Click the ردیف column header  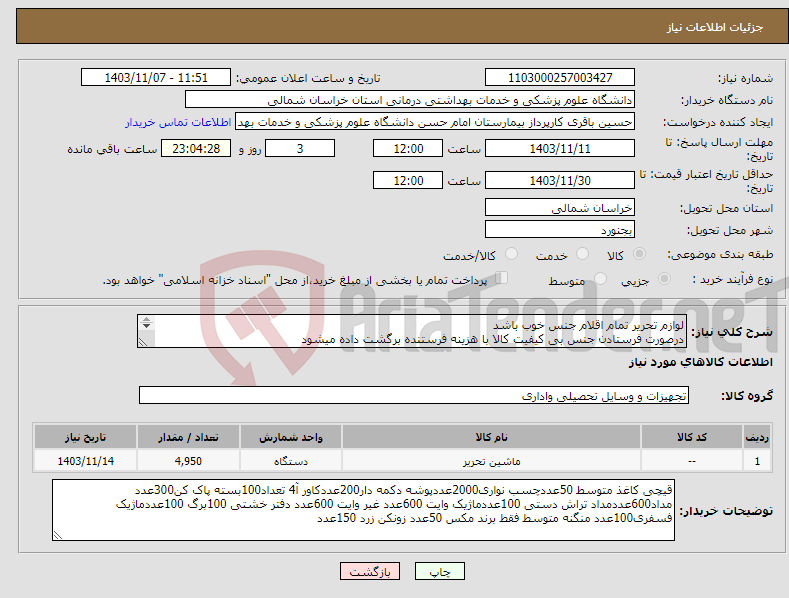757,437
